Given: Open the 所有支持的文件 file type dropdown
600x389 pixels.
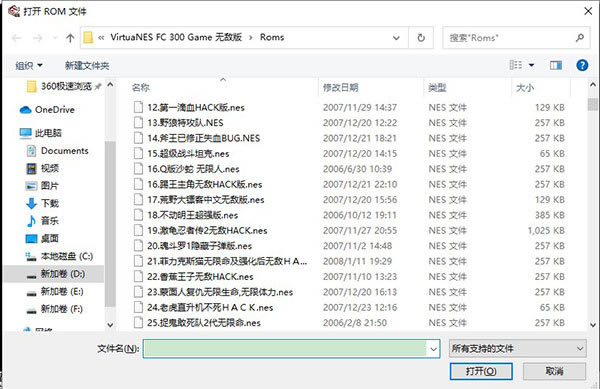Looking at the screenshot, I should (x=517, y=348).
